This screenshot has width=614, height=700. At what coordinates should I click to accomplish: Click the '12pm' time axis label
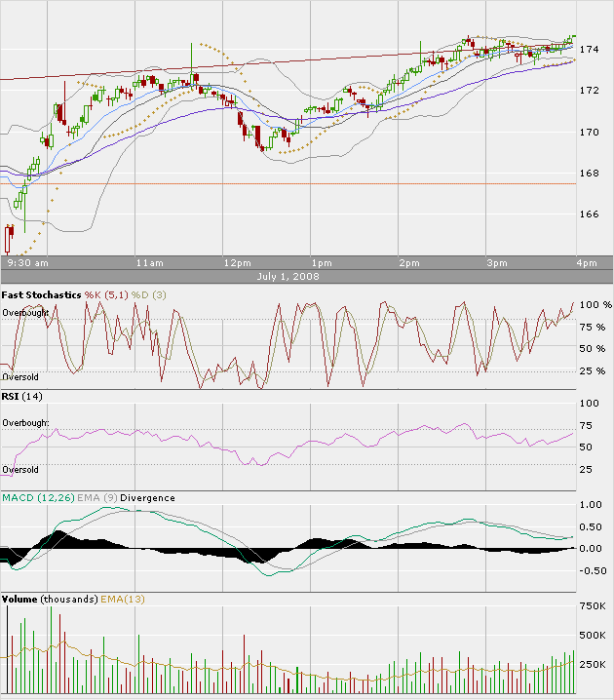tap(238, 263)
